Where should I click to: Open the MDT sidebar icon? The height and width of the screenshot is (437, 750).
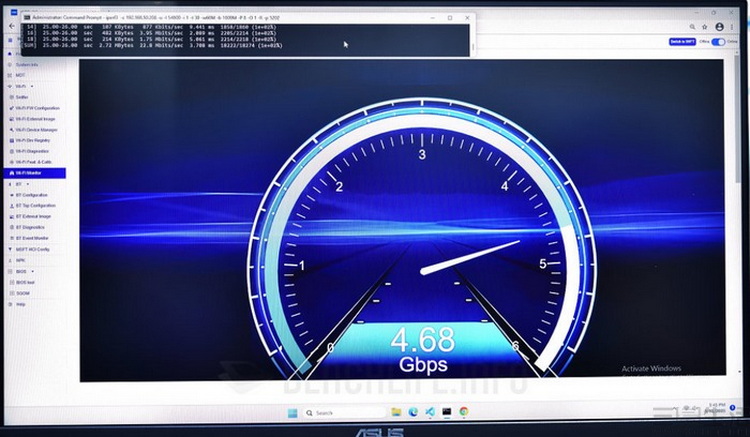[10, 76]
